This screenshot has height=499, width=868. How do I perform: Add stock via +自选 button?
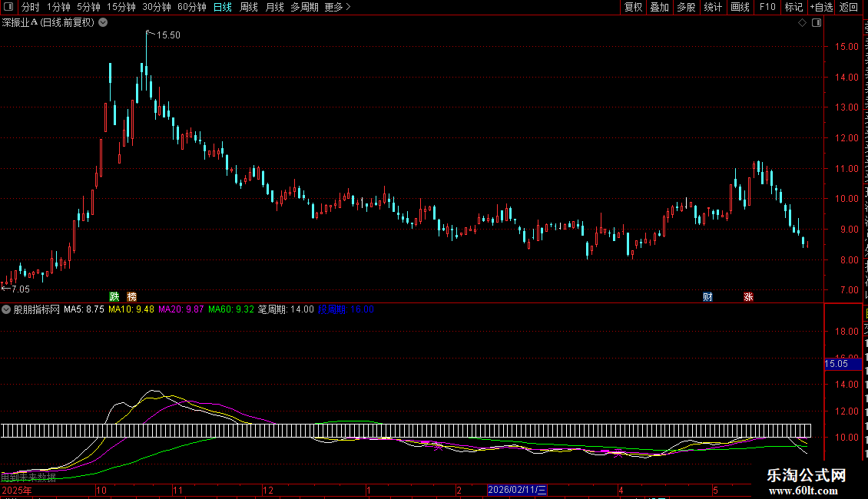tap(821, 7)
